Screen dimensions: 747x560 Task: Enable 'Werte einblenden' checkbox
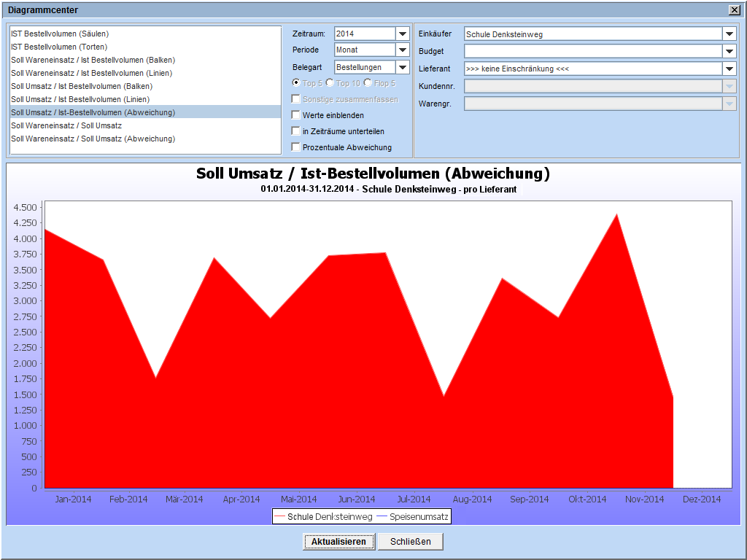(x=295, y=115)
